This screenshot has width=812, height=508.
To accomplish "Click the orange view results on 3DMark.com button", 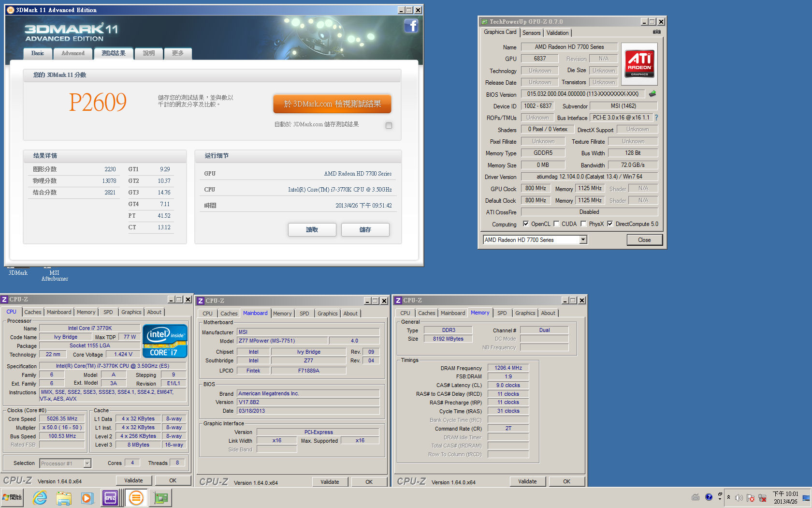I will [x=332, y=104].
